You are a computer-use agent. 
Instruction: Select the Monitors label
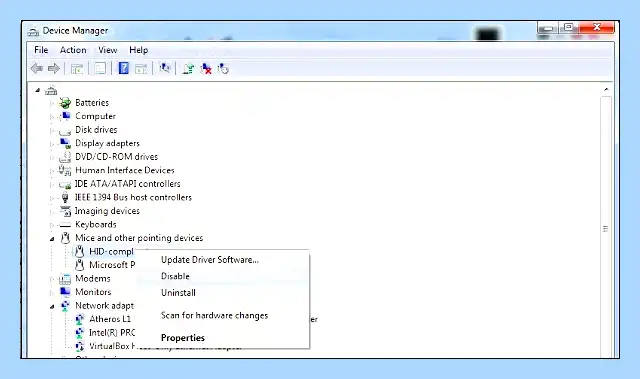coord(93,292)
